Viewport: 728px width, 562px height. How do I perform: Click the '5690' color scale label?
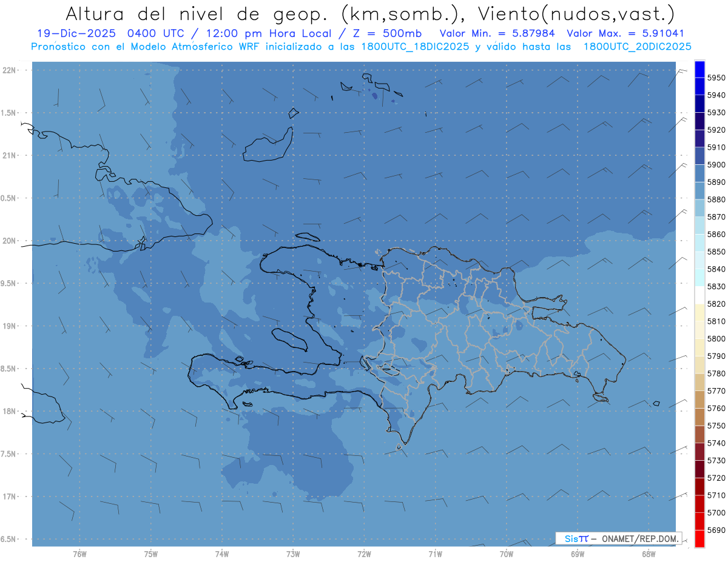pos(716,530)
